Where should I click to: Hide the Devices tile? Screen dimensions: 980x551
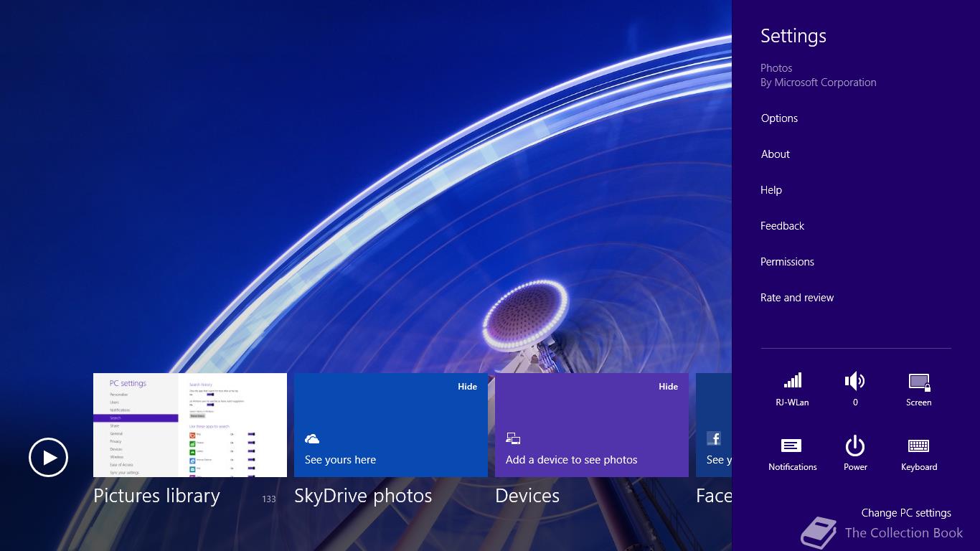tap(668, 387)
